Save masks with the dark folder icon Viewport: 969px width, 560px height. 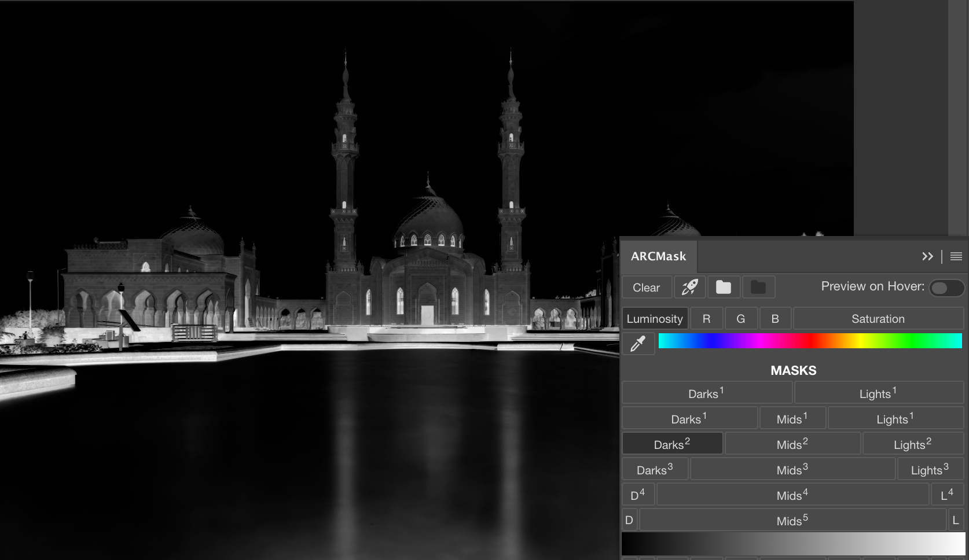[x=758, y=287]
